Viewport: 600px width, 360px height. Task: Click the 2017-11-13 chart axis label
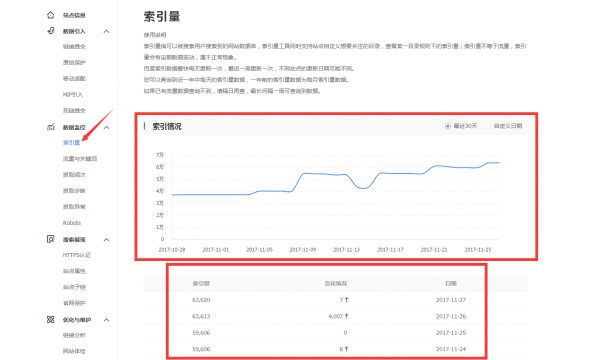347,249
